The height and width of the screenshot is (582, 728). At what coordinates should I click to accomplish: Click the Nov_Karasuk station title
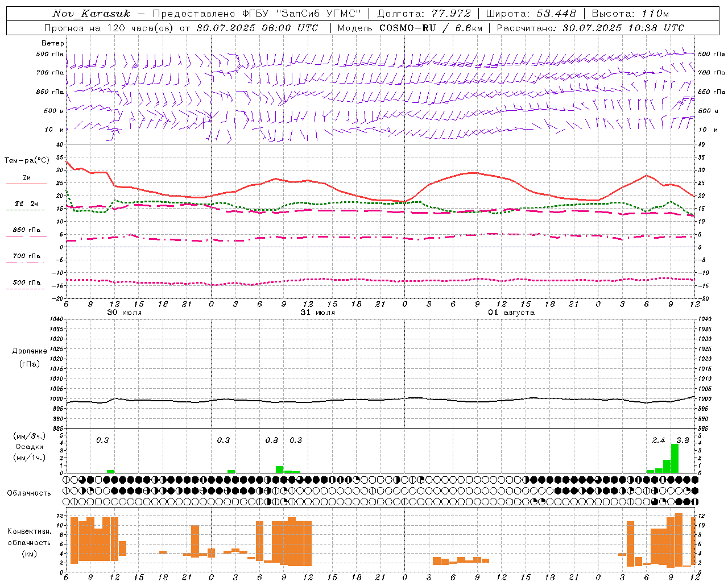[x=91, y=14]
